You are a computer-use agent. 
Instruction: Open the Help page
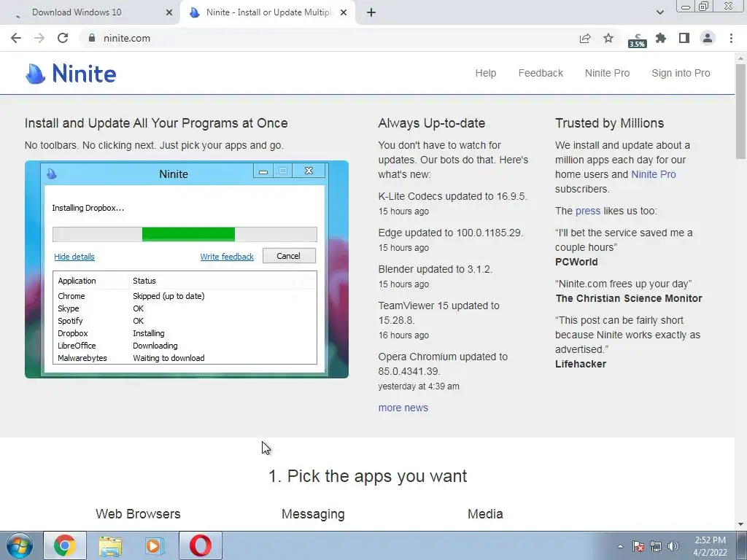pyautogui.click(x=485, y=73)
